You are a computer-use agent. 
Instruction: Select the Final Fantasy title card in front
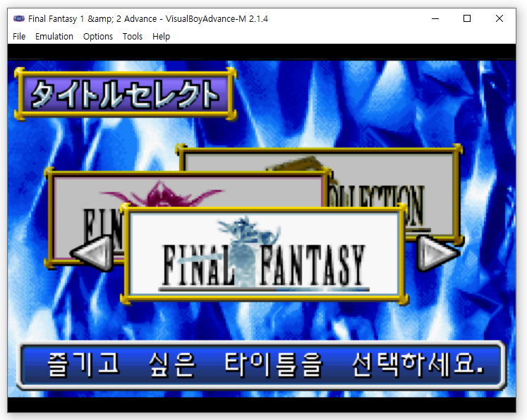(265, 255)
